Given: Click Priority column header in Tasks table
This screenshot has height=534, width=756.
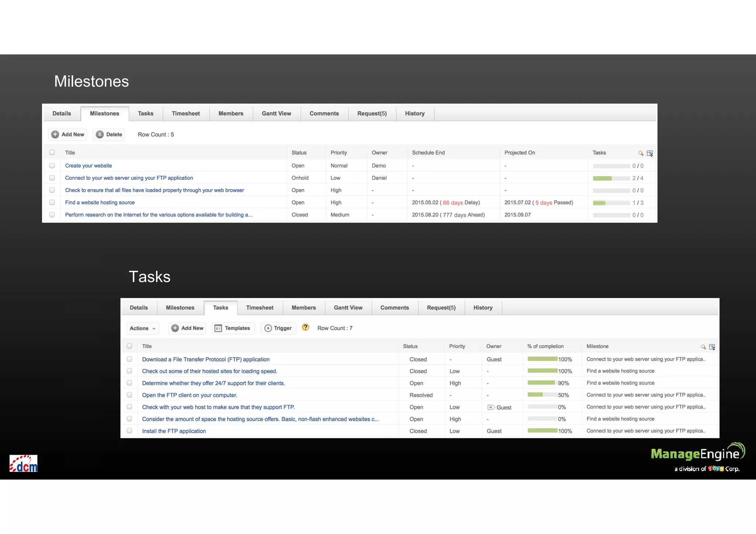Looking at the screenshot, I should click(457, 346).
